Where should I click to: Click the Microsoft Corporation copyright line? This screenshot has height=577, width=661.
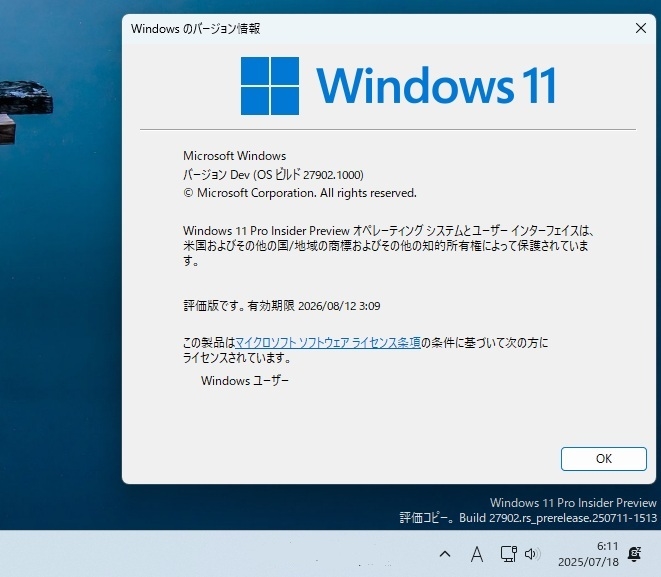300,193
